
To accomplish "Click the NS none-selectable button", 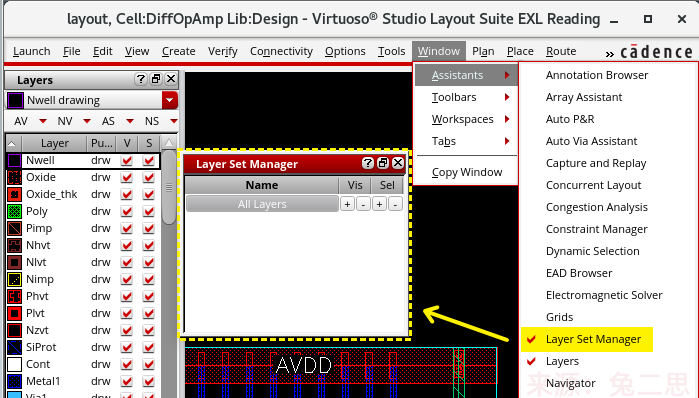I will point(152,121).
